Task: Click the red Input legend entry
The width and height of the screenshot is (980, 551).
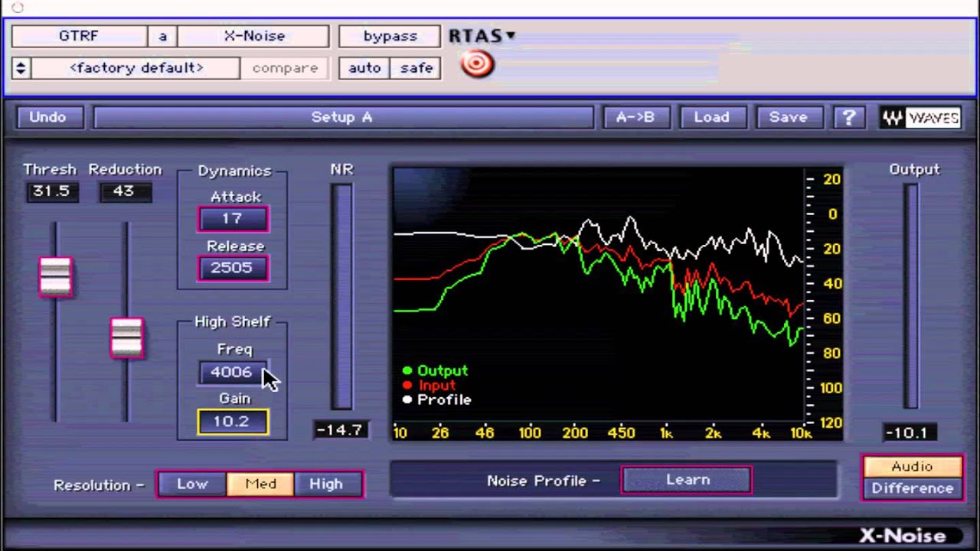Action: tap(429, 386)
